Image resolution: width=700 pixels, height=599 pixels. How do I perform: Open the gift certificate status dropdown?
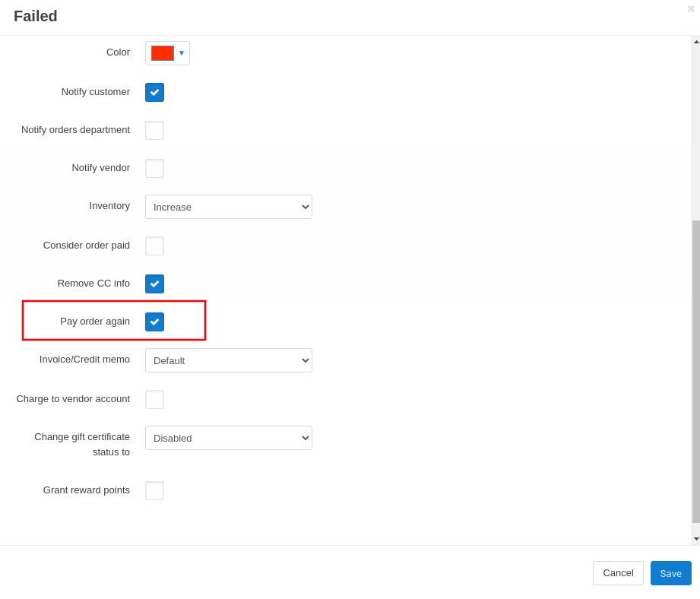(229, 438)
